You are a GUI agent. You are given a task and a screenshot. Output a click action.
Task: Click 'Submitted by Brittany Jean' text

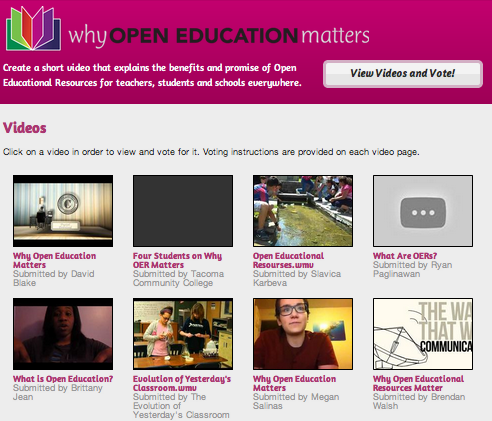(x=58, y=392)
